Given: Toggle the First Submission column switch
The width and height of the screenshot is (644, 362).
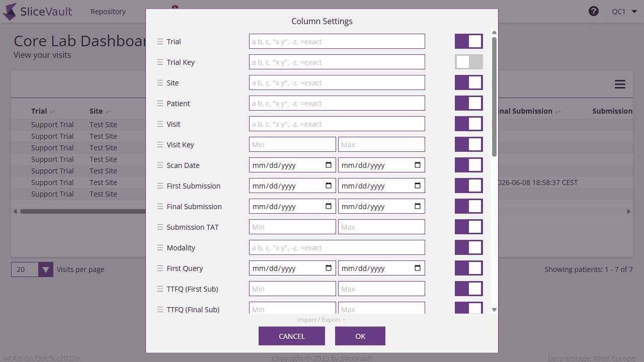Looking at the screenshot, I should (x=469, y=186).
